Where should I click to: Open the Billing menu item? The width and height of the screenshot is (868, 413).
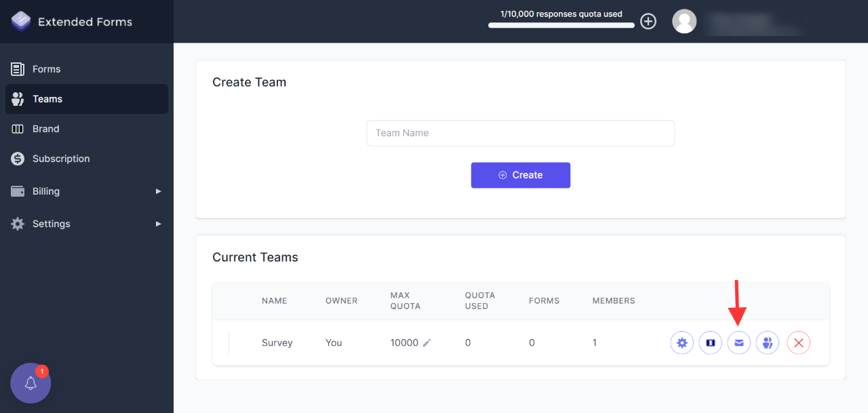(x=87, y=191)
